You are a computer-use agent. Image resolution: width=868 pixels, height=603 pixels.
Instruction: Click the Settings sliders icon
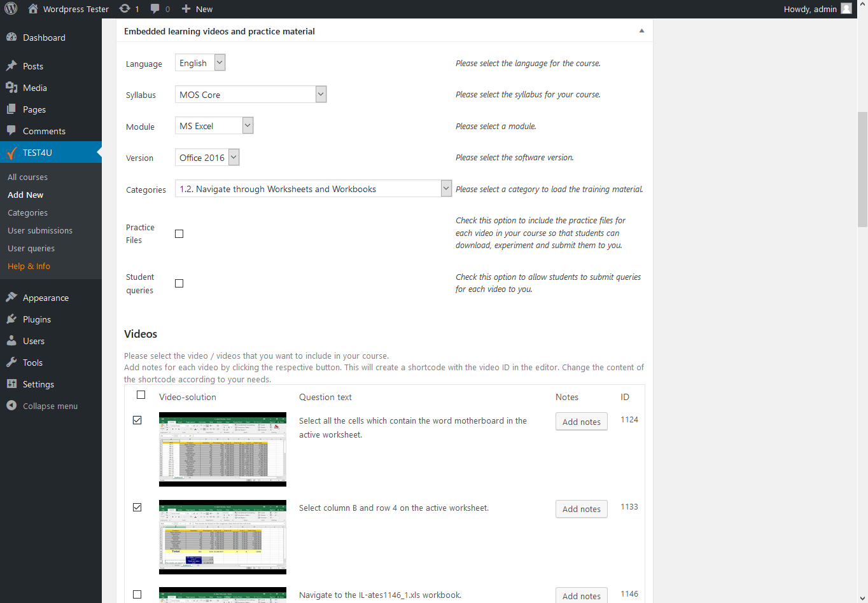coord(11,384)
